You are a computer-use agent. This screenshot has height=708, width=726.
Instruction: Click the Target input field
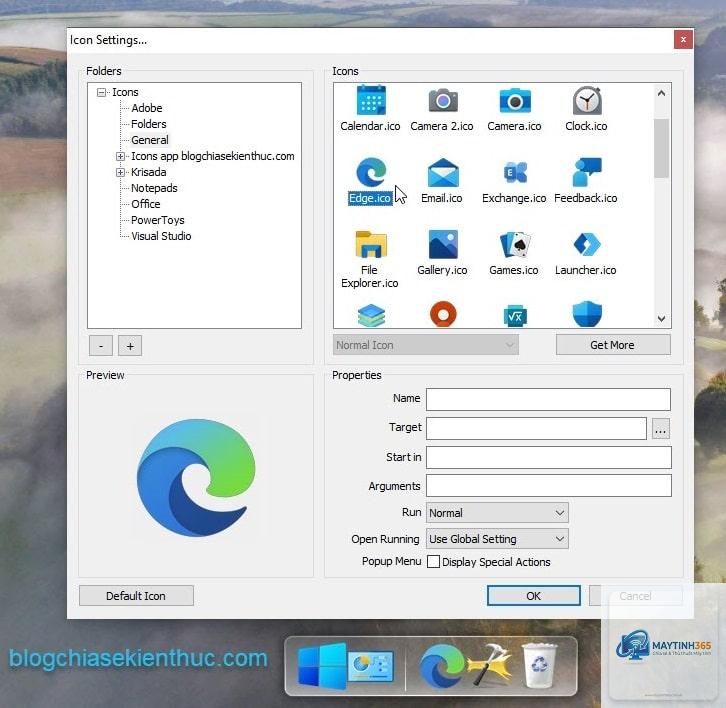coord(536,429)
